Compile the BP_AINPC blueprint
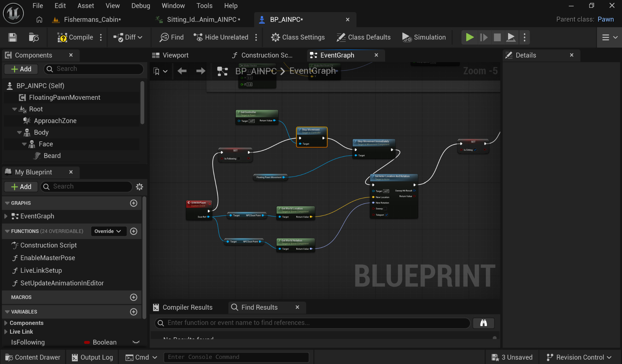 tap(75, 37)
